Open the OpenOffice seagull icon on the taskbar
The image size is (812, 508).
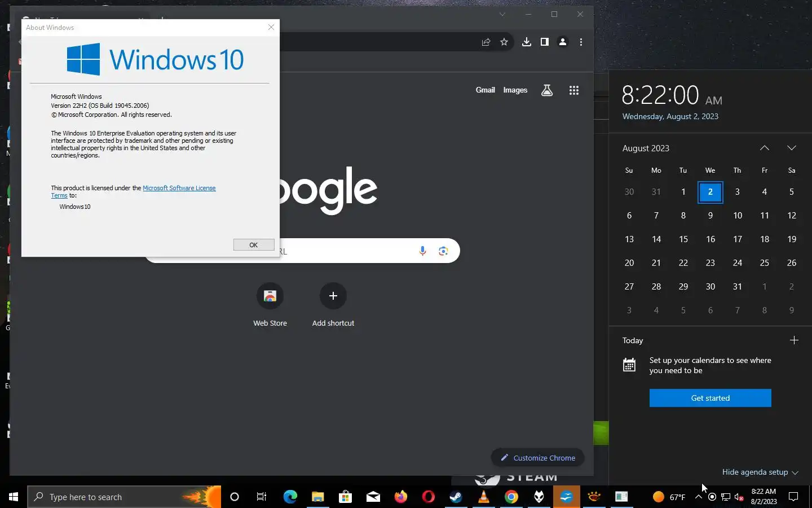[567, 497]
